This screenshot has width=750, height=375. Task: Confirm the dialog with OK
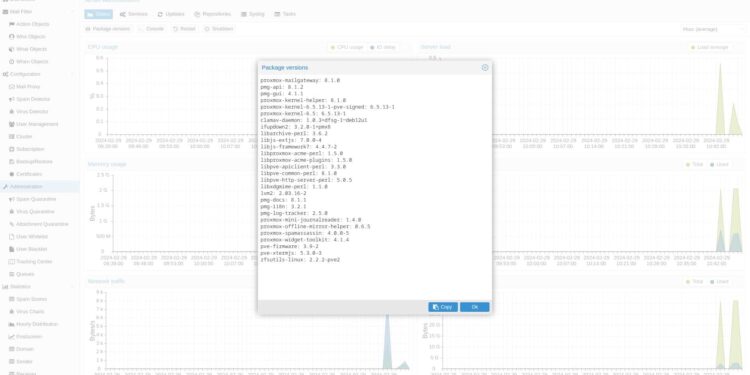[x=474, y=307]
